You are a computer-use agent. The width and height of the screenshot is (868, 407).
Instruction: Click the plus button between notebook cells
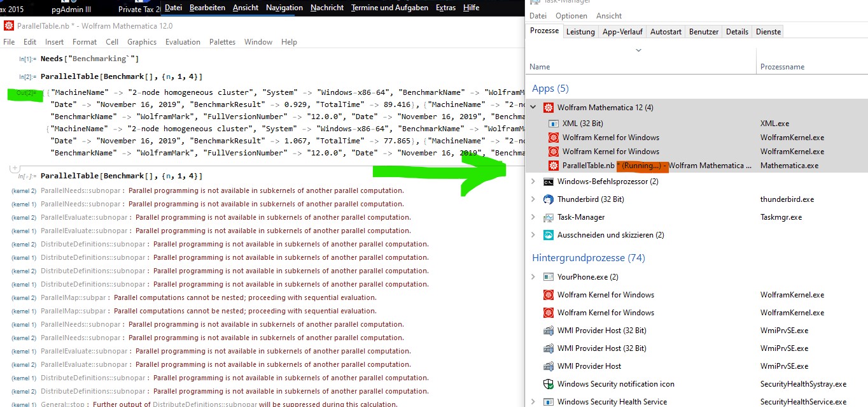[15, 168]
